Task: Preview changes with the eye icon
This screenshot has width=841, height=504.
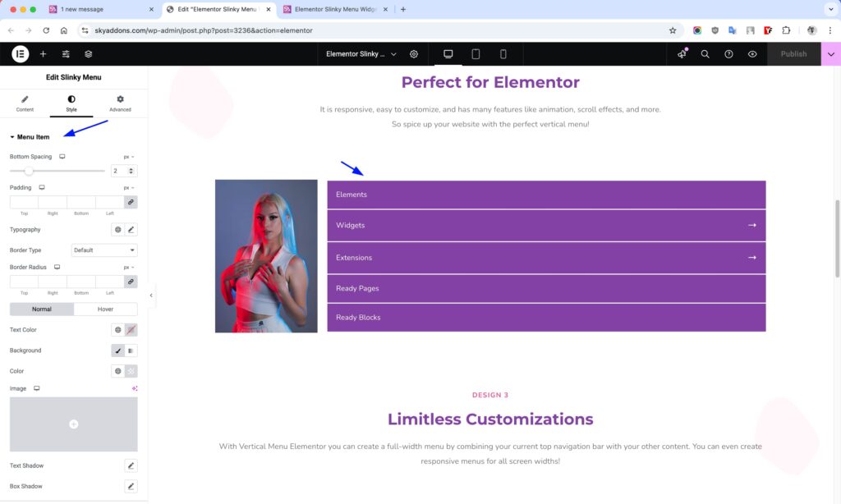Action: click(x=752, y=53)
